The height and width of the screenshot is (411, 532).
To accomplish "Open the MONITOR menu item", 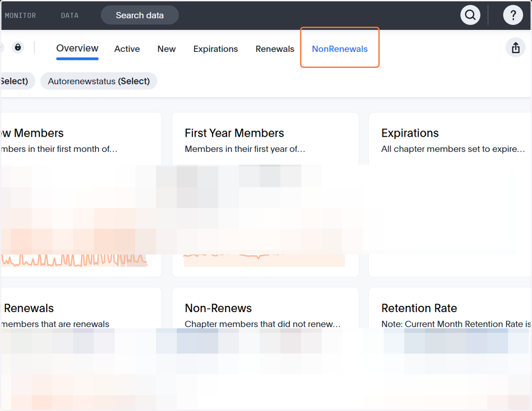I will [x=20, y=15].
